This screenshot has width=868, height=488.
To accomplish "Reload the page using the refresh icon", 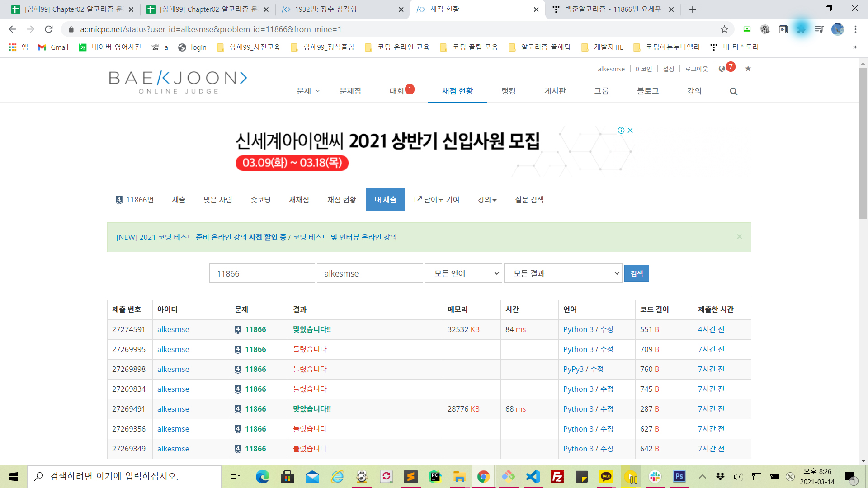I will coord(49,29).
